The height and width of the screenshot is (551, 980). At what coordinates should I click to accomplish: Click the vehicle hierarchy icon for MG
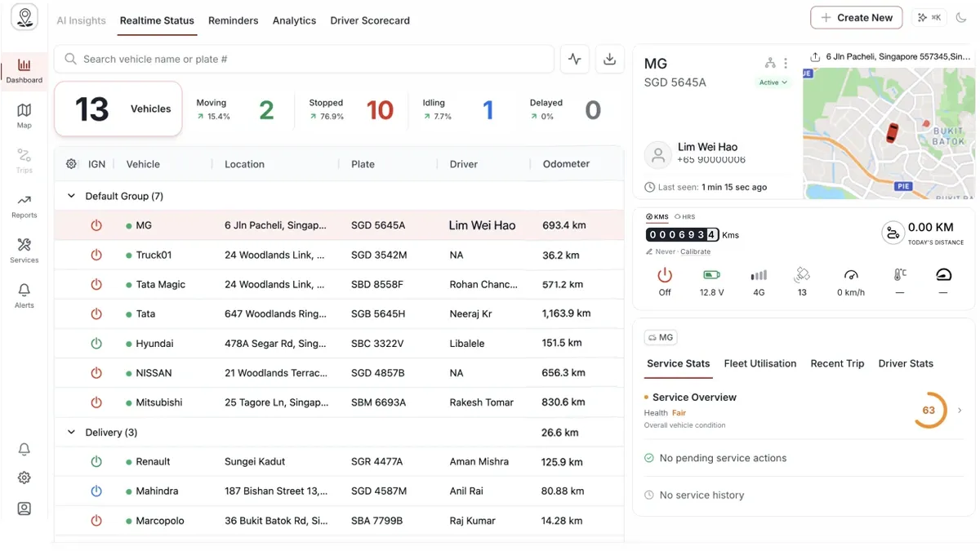(x=769, y=64)
